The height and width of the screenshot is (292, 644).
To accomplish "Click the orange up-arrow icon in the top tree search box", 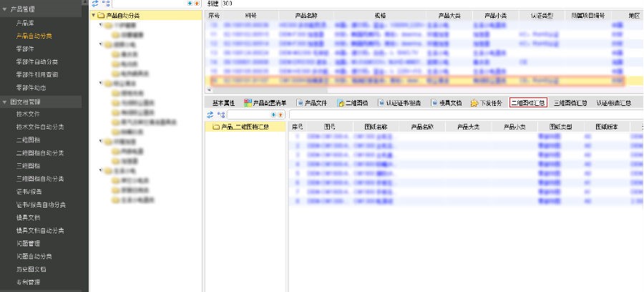I will pos(196,4).
